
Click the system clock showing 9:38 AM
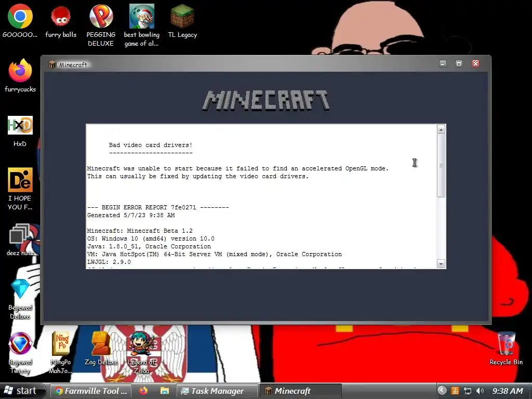pyautogui.click(x=507, y=391)
